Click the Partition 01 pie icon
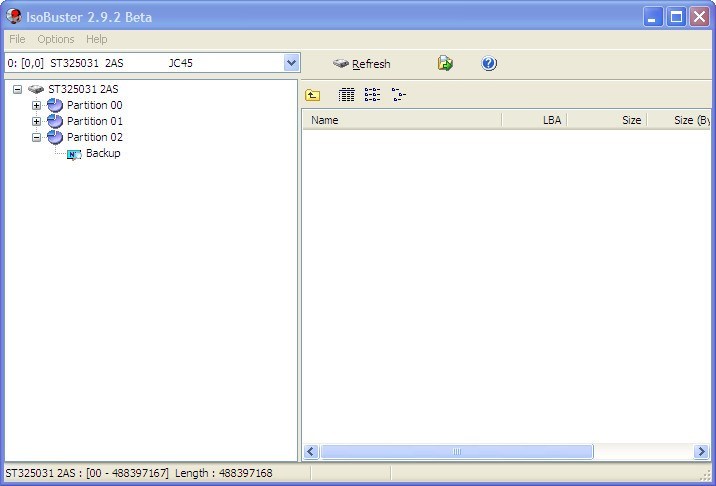The height and width of the screenshot is (486, 716). pyautogui.click(x=55, y=121)
